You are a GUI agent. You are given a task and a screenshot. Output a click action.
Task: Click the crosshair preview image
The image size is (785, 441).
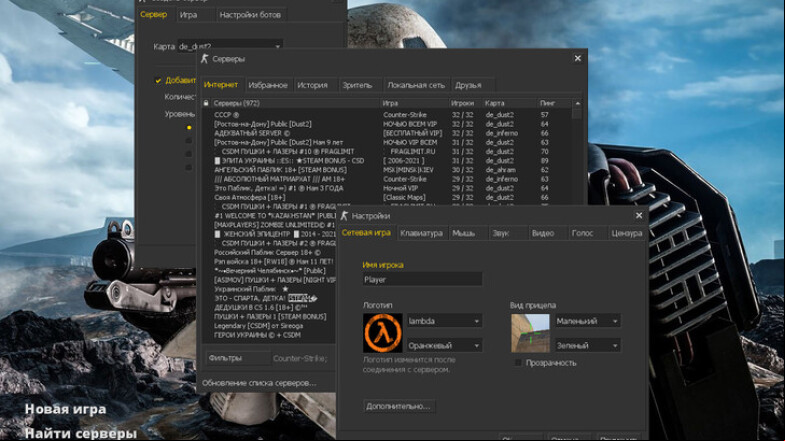pyautogui.click(x=530, y=333)
